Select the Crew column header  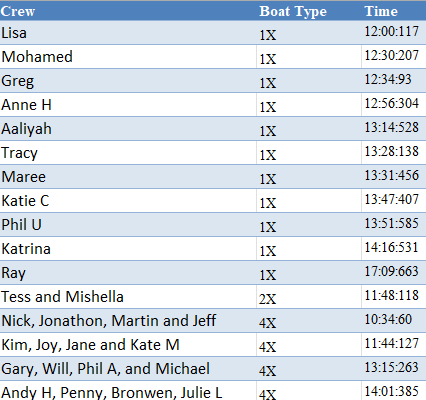point(128,11)
